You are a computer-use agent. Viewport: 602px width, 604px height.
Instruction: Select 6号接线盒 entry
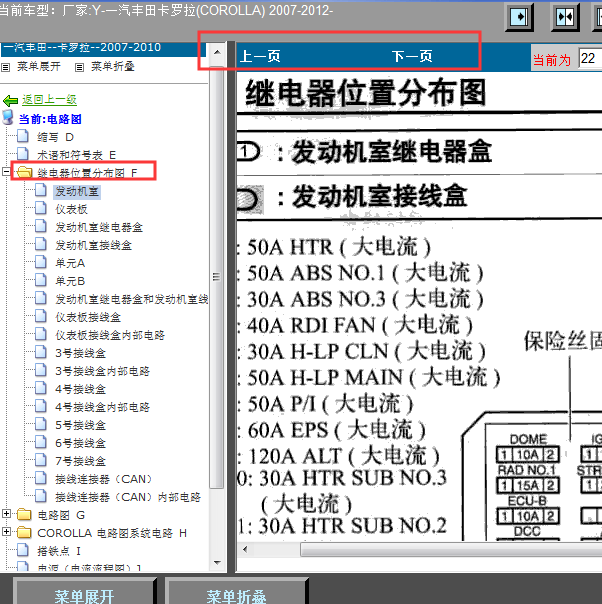point(80,443)
